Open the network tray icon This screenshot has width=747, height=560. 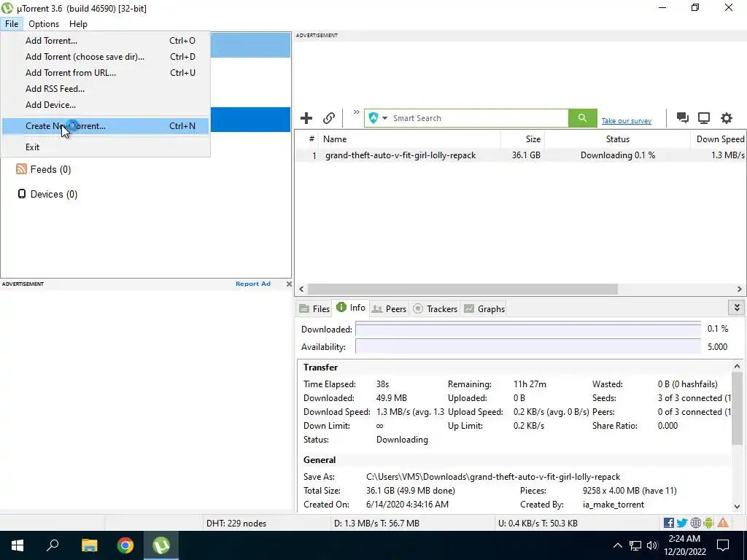(x=635, y=545)
